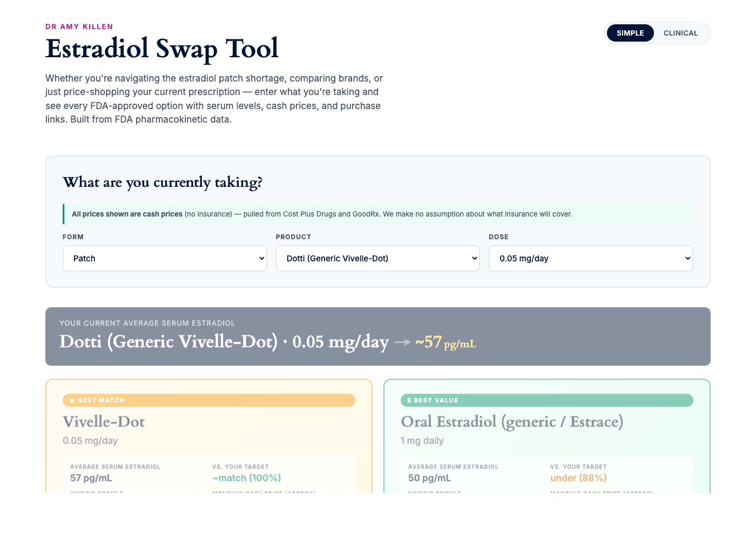756x540 pixels.
Task: Switch to the SIMPLE view
Action: (630, 33)
